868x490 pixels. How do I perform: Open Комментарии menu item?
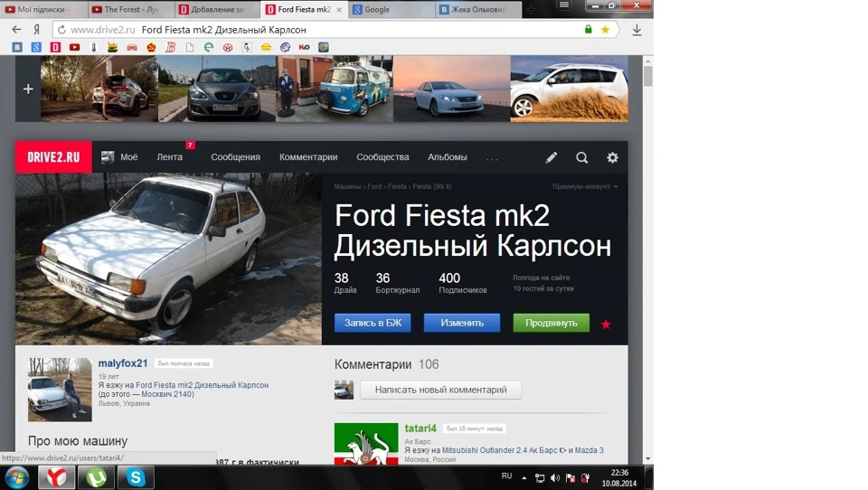(308, 157)
